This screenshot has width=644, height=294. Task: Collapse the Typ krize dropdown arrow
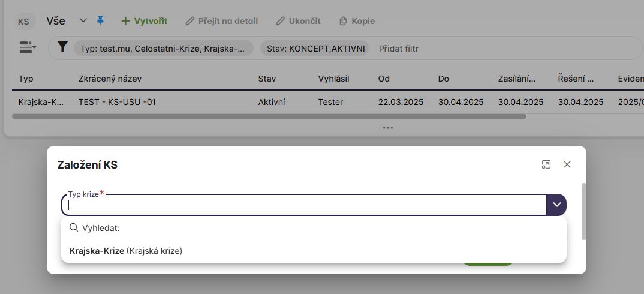click(556, 205)
